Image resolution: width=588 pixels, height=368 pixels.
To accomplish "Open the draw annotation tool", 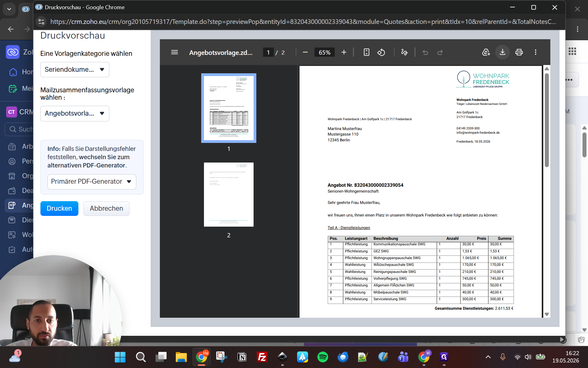I will [x=405, y=52].
